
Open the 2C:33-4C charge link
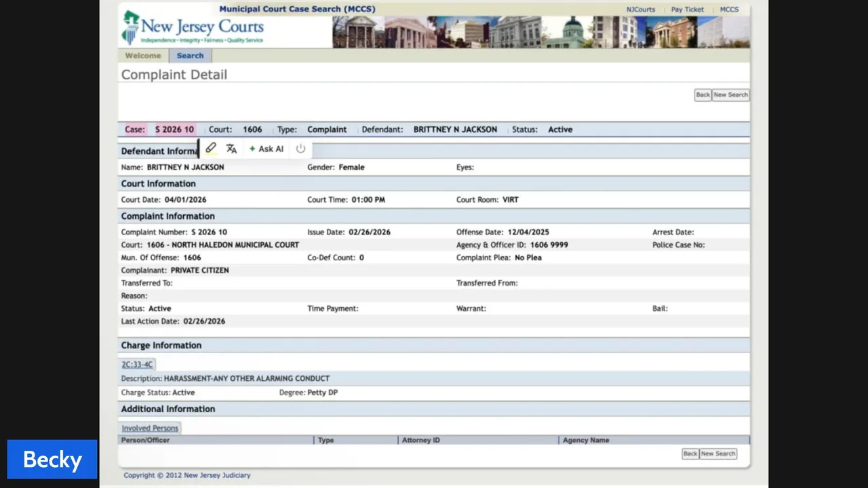[137, 365]
